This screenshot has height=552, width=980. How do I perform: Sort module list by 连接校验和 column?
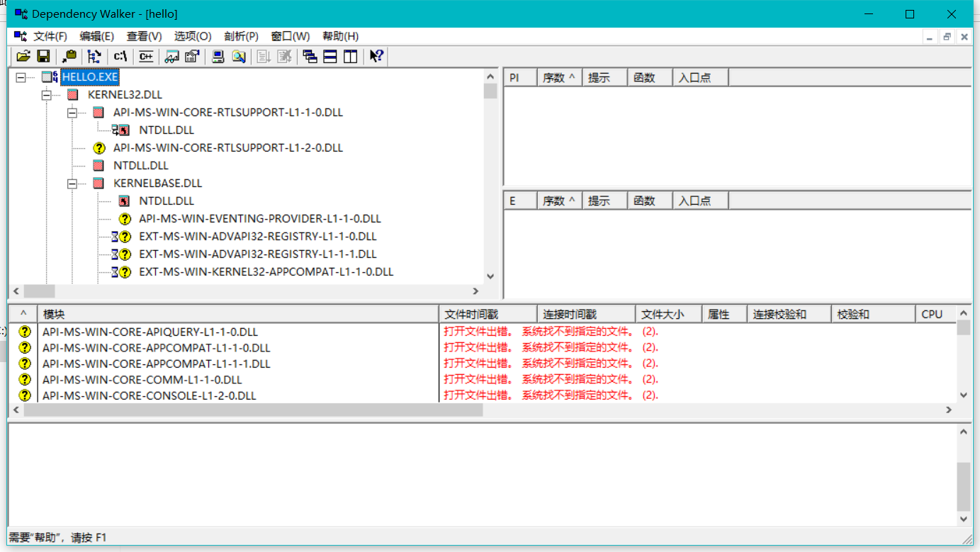tap(789, 314)
